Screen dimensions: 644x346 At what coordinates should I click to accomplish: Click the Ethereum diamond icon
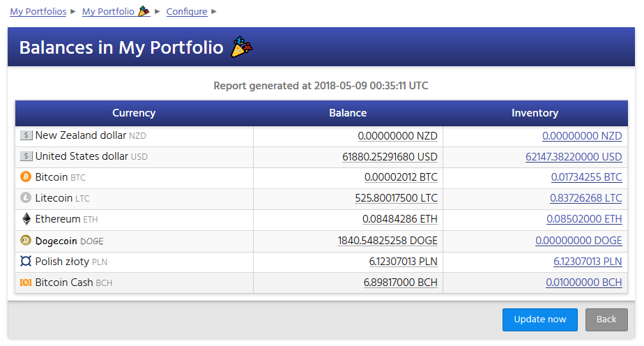26,219
